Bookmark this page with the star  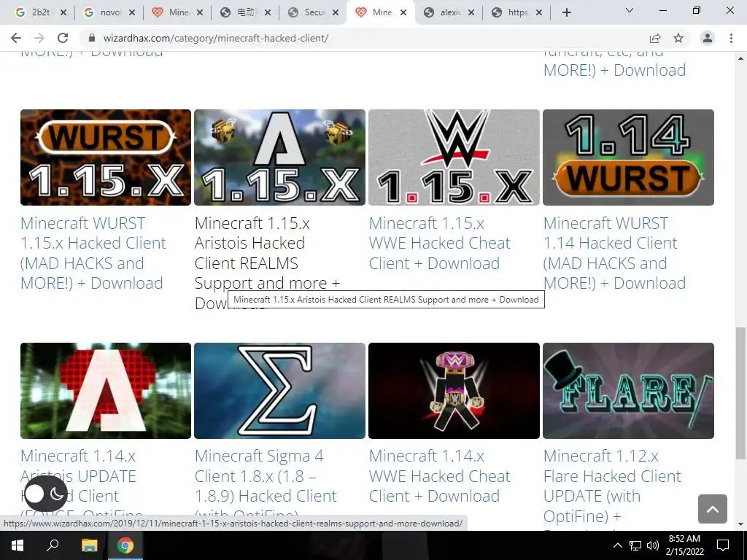coord(678,38)
